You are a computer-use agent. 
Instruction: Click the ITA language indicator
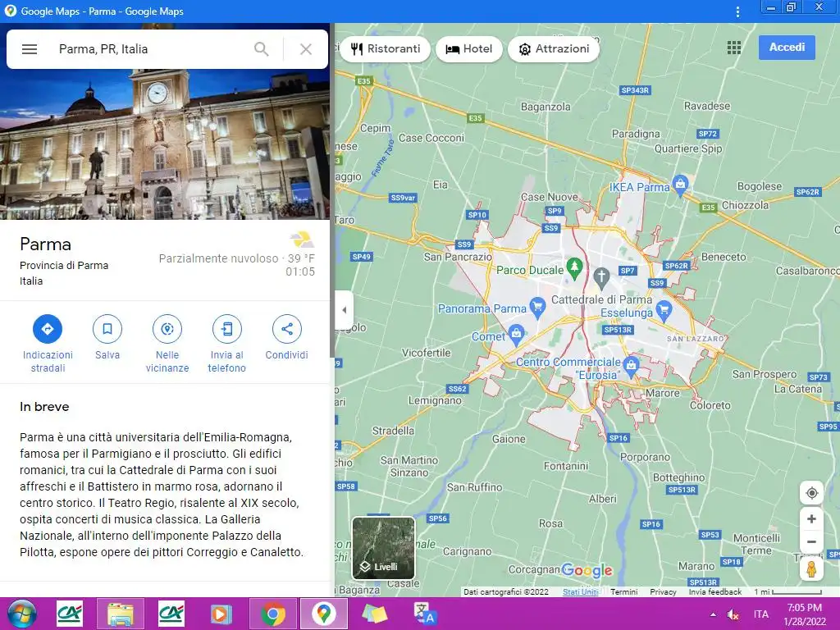pyautogui.click(x=760, y=614)
